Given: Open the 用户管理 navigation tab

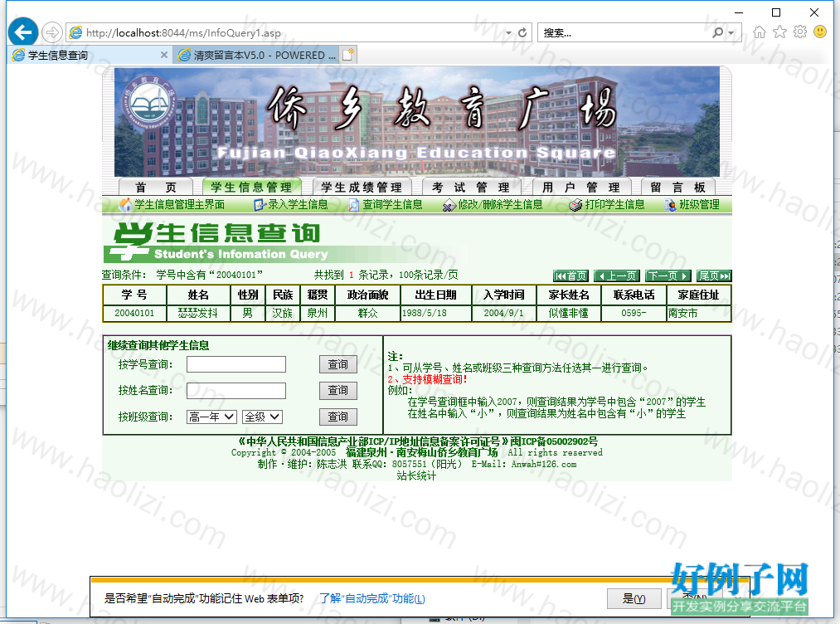Looking at the screenshot, I should [x=581, y=187].
